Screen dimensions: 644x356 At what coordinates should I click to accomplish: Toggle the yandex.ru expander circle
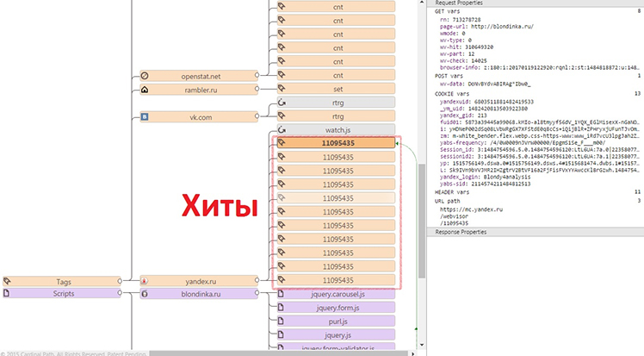pos(257,280)
